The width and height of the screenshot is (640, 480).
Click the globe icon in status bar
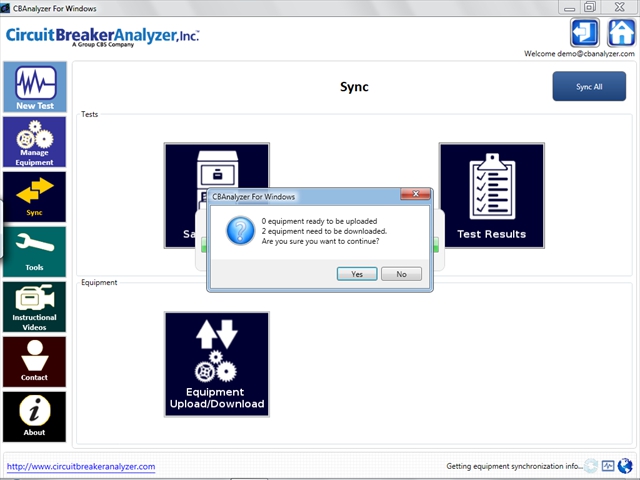[625, 465]
